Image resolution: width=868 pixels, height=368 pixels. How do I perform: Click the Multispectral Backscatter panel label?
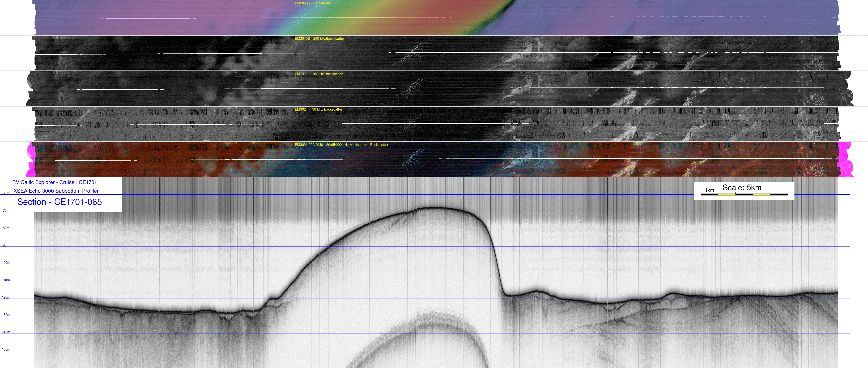341,145
